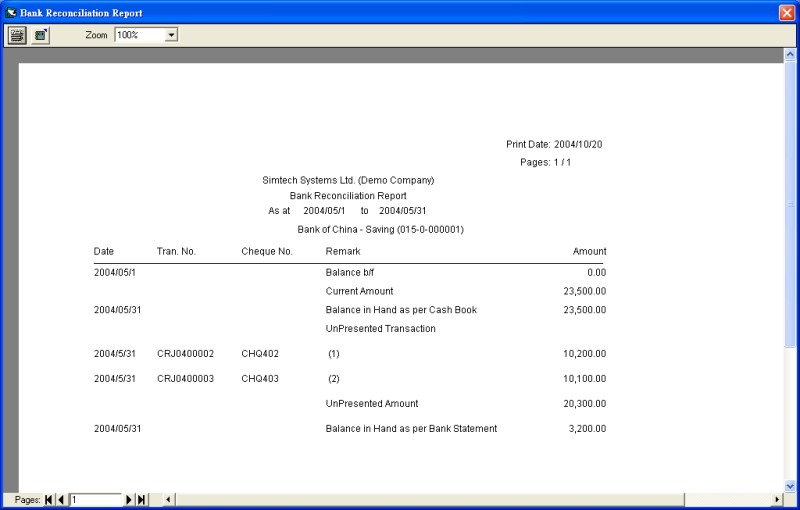Open the Zoom percentage dropdown

point(171,35)
